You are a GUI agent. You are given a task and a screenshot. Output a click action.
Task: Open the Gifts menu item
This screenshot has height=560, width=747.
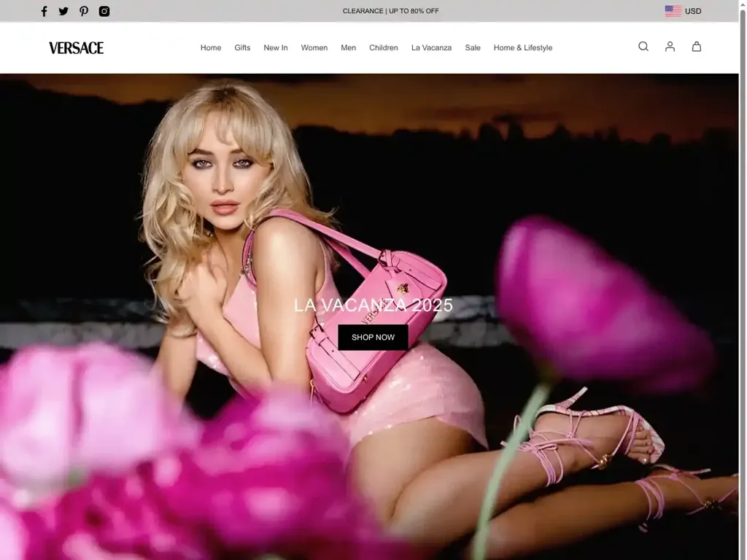pos(242,48)
